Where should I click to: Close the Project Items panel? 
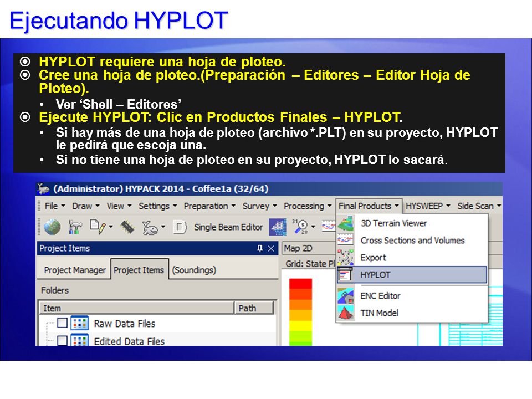tap(271, 249)
